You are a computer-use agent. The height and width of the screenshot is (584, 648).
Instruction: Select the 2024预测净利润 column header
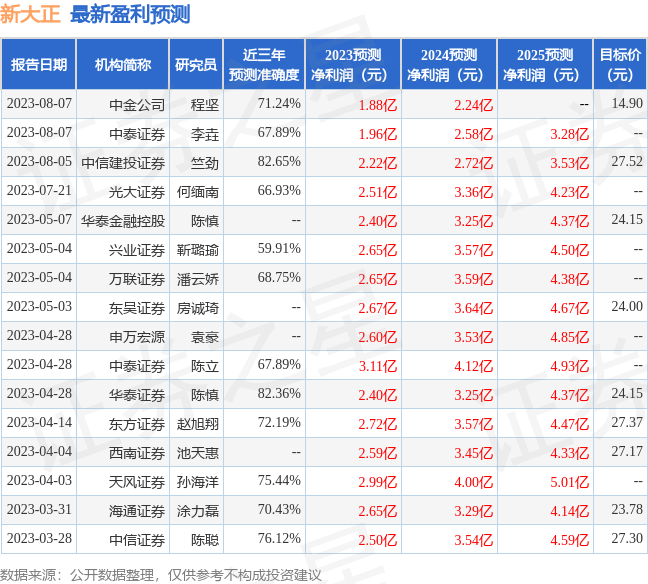click(x=449, y=64)
